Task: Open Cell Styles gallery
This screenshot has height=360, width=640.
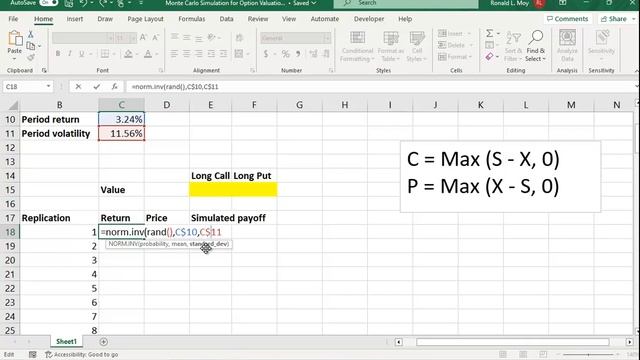Action: click(417, 47)
